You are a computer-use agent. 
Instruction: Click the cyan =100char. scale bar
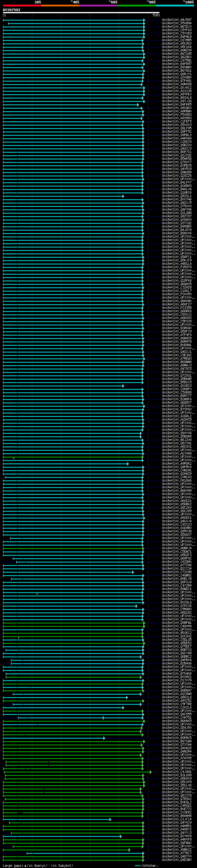(137, 866)
